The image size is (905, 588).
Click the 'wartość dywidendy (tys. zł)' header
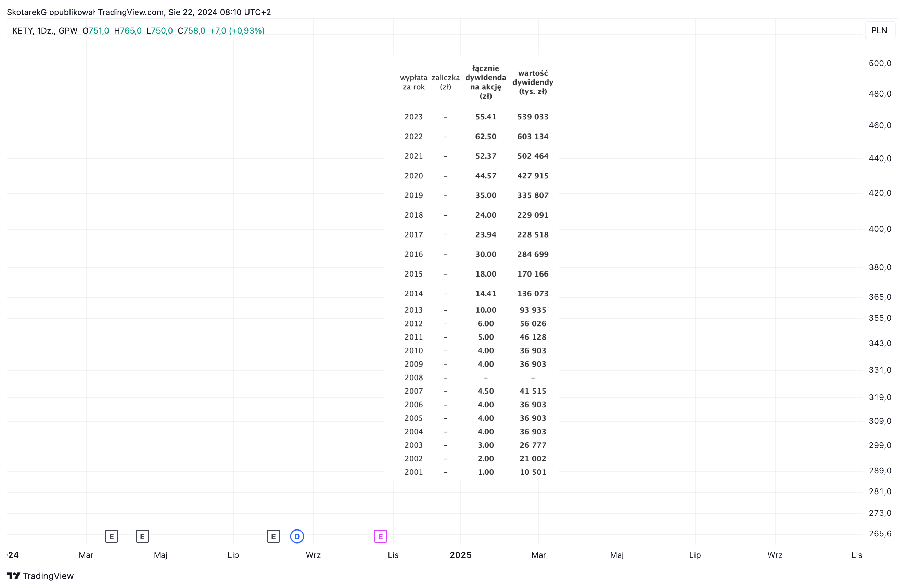[533, 82]
